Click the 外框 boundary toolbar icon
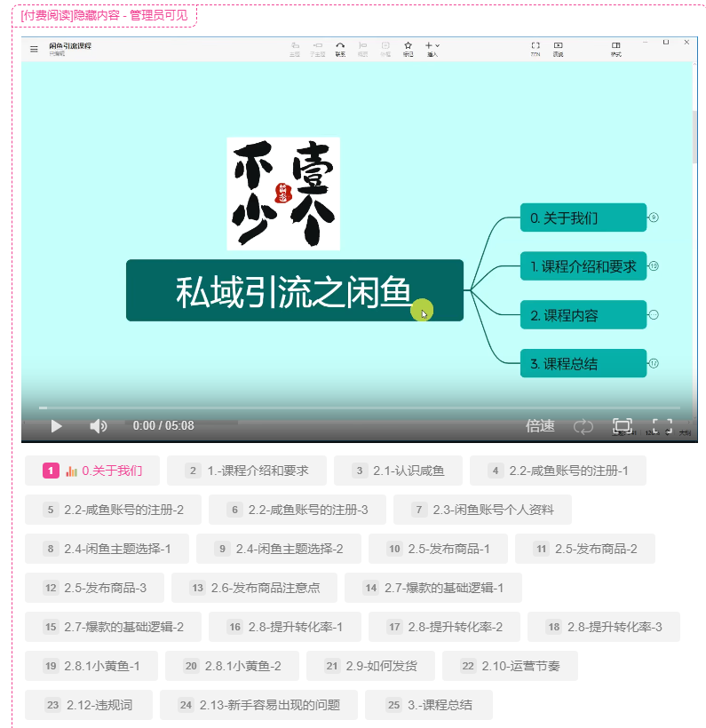706x728 pixels. click(385, 49)
